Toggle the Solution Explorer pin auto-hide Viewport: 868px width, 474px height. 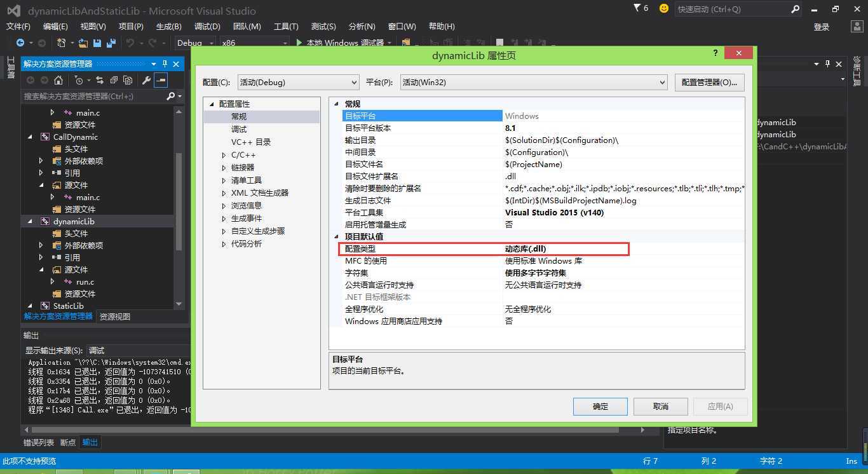point(165,64)
